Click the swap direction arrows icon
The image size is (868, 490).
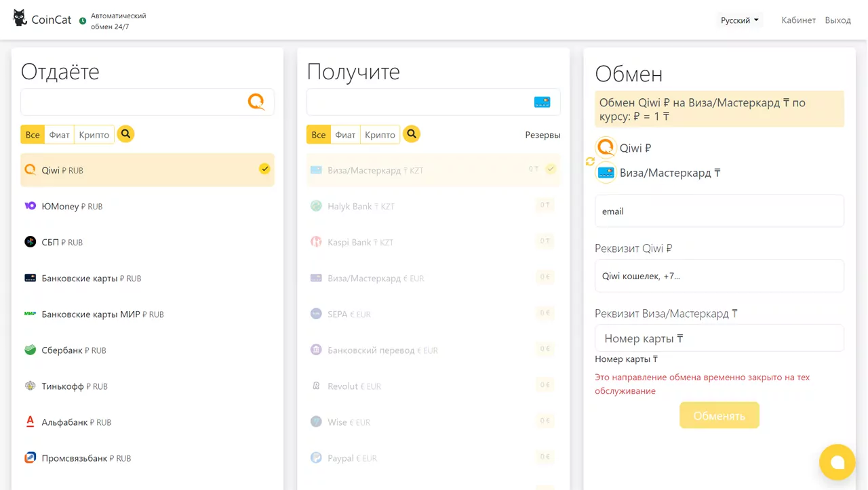click(590, 161)
